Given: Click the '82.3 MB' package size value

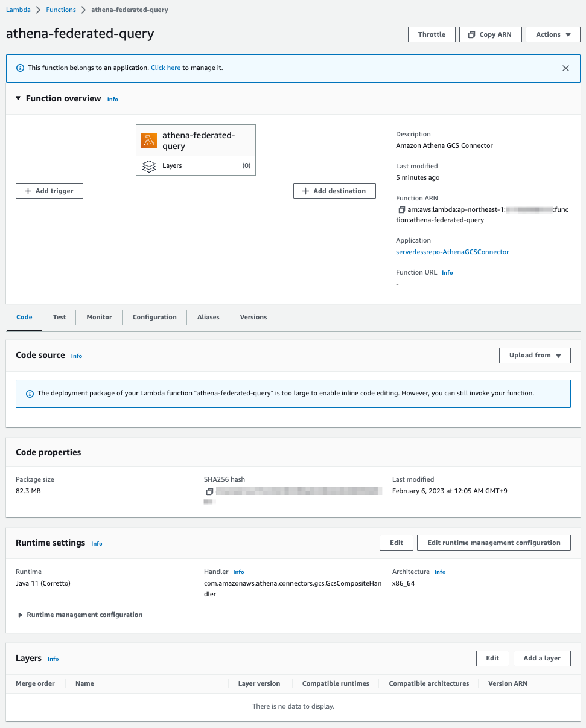Looking at the screenshot, I should pos(28,491).
